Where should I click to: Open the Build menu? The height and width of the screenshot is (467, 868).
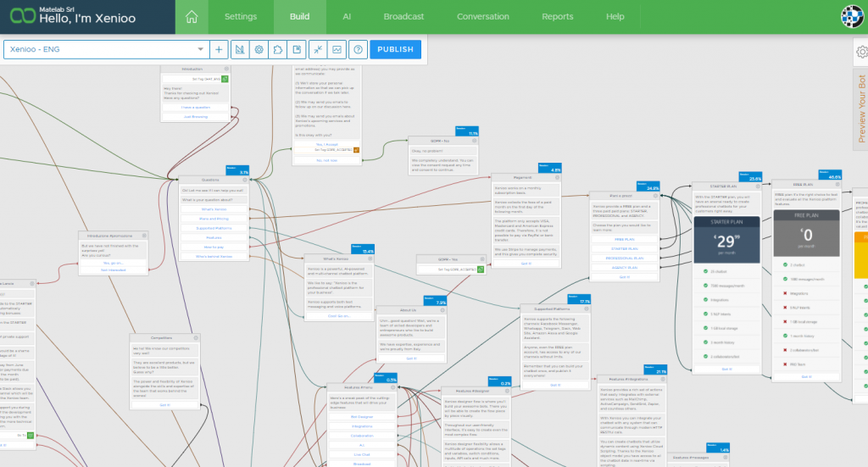pyautogui.click(x=299, y=17)
